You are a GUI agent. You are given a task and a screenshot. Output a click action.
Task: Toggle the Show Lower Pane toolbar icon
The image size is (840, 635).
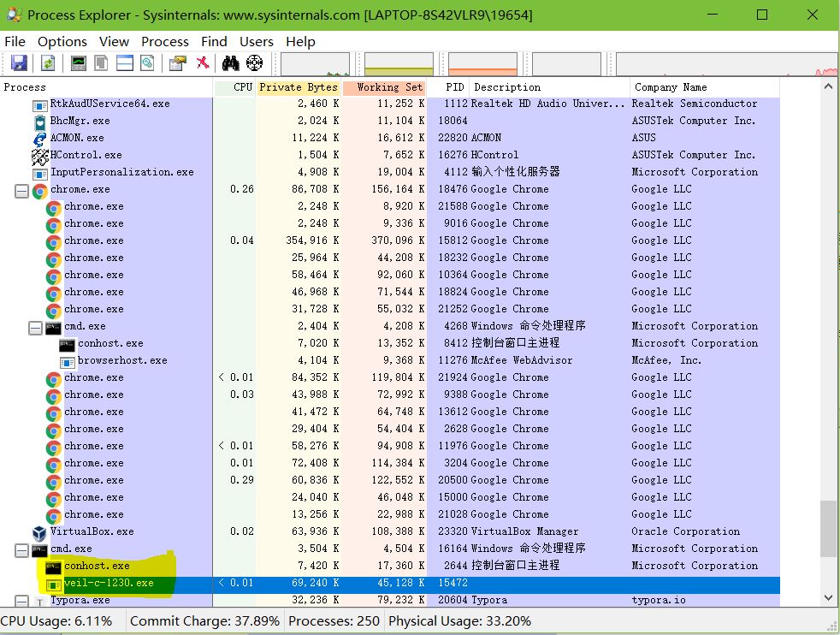point(124,63)
